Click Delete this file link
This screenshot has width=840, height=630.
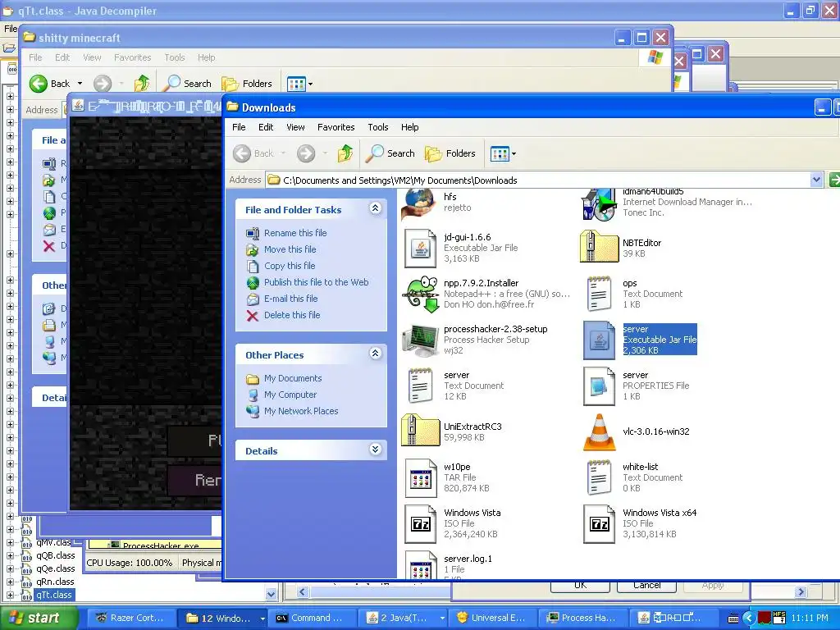(292, 316)
